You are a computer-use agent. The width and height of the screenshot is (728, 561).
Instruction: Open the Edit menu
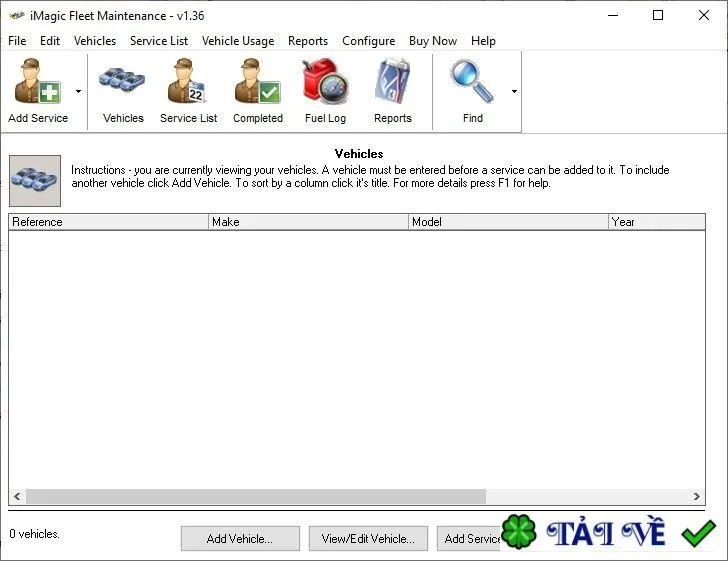point(50,41)
